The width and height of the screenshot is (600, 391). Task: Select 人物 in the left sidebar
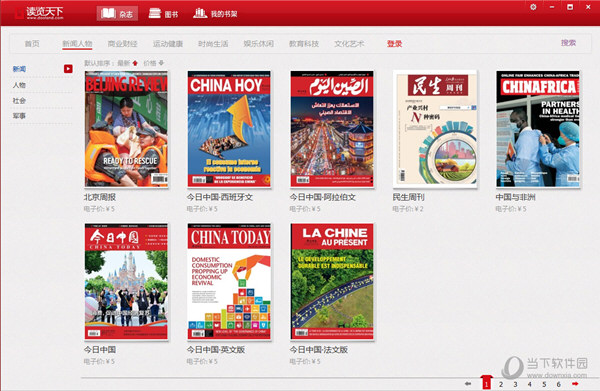tap(20, 85)
